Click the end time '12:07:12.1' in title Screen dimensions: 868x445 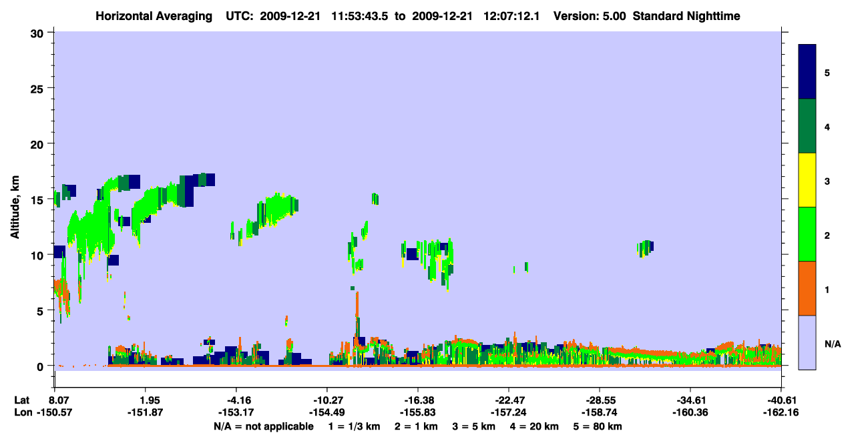tap(511, 15)
